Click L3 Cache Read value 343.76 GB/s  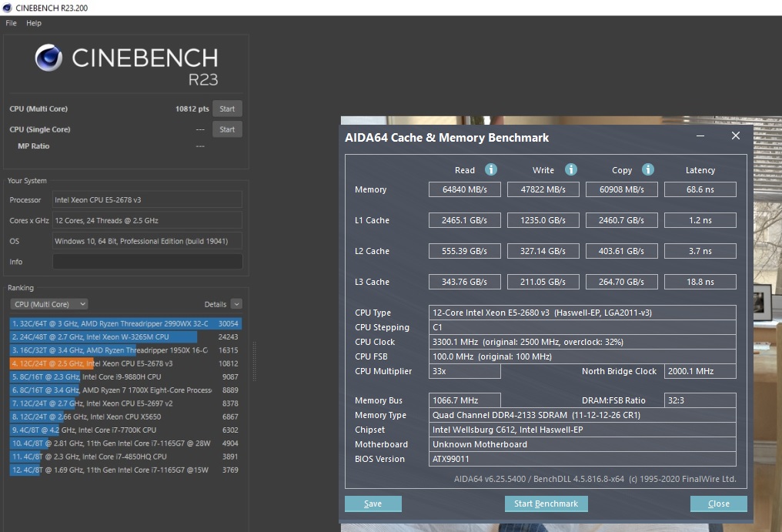[465, 282]
